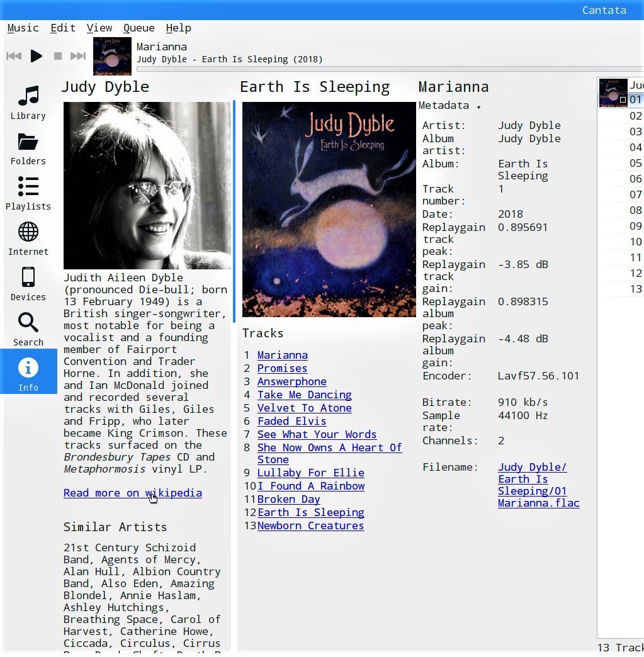
Task: Skip to the next track button
Action: 78,56
